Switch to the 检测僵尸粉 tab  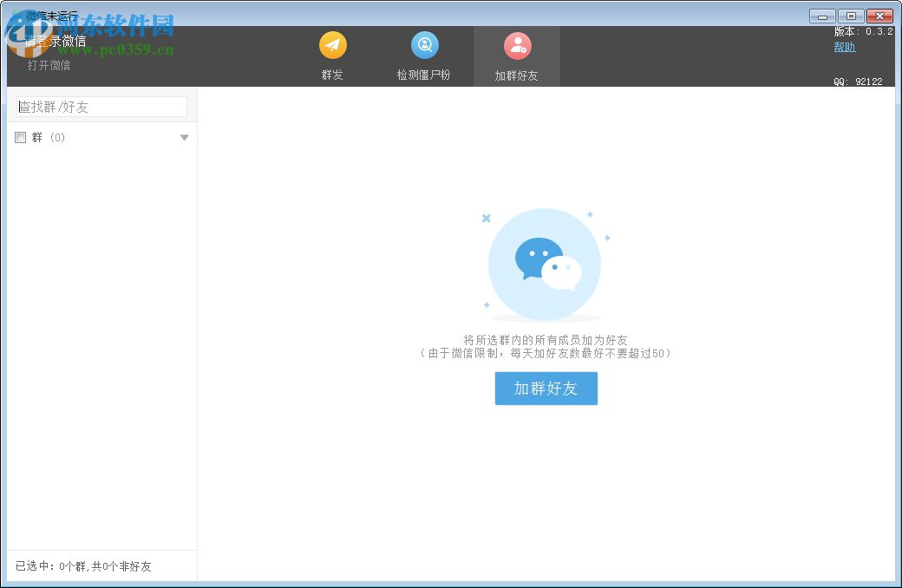[424, 56]
